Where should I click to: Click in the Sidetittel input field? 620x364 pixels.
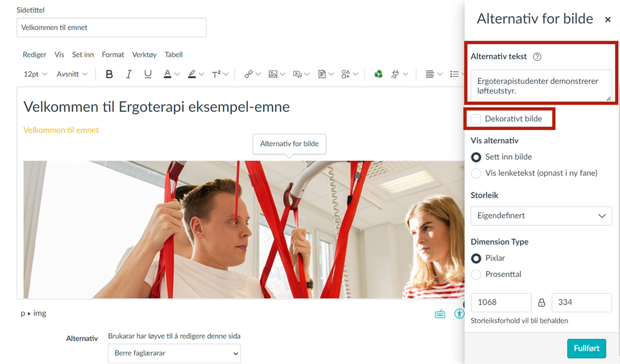pos(111,28)
